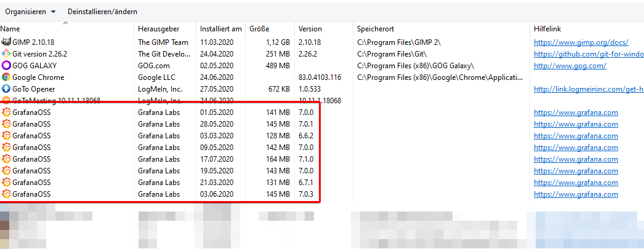Sort by the Installiert am column header

pyautogui.click(x=220, y=29)
